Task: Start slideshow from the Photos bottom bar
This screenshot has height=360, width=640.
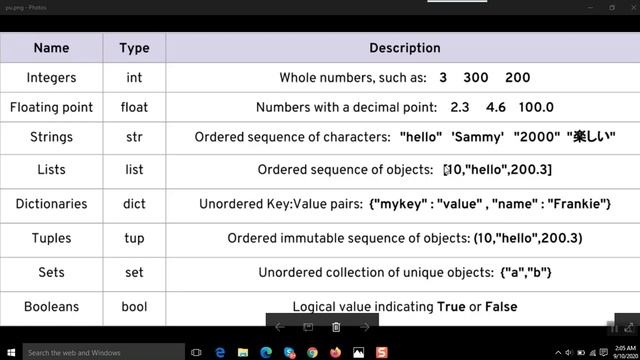Action: 308,327
